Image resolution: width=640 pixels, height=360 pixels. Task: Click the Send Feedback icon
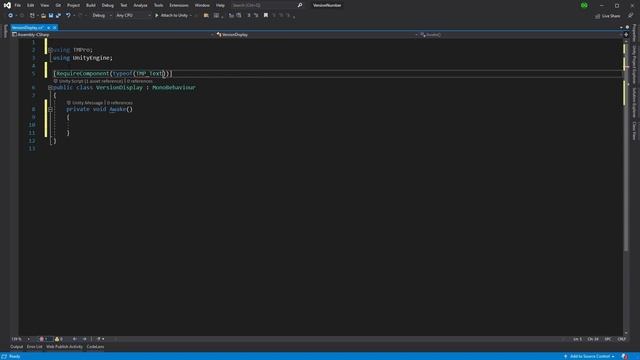[631, 16]
